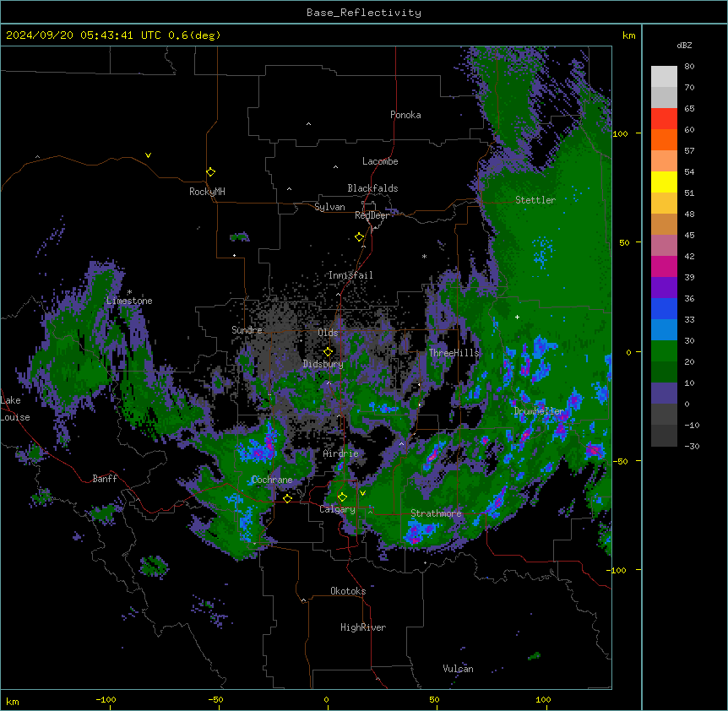Click the yellow diamond marker below Cochrane

point(287,498)
